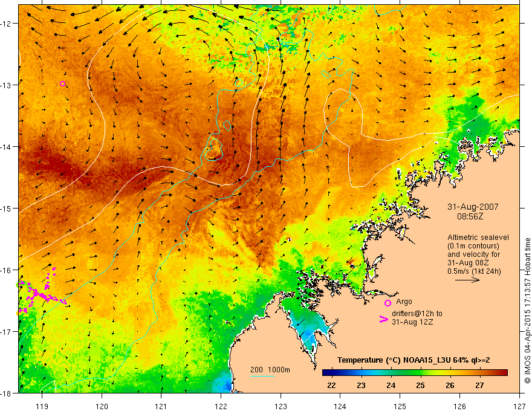Click the IMOS copyright timestamp text
532x411 pixels.
[527, 311]
